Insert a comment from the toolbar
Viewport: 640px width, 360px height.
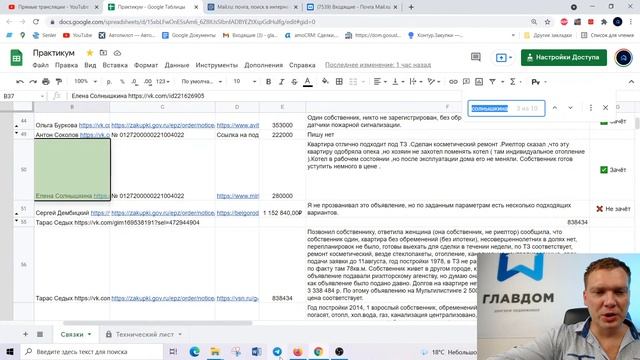tap(466, 82)
